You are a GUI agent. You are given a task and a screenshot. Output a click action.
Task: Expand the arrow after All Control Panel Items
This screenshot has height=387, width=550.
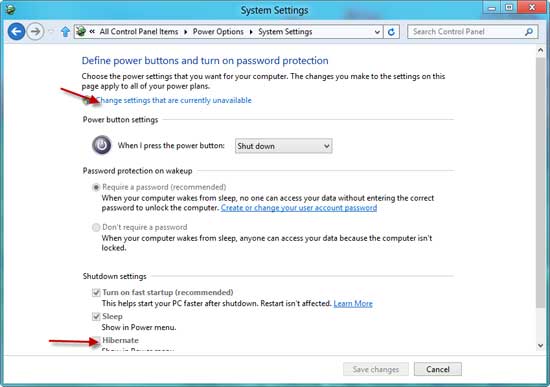pyautogui.click(x=186, y=32)
